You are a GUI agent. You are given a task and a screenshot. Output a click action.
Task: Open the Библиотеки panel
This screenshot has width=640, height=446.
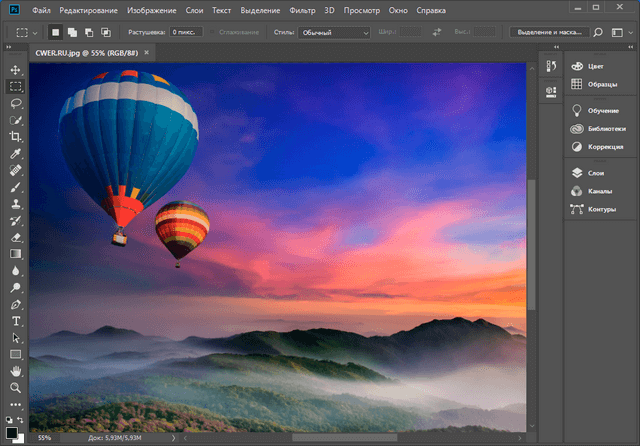pos(598,128)
